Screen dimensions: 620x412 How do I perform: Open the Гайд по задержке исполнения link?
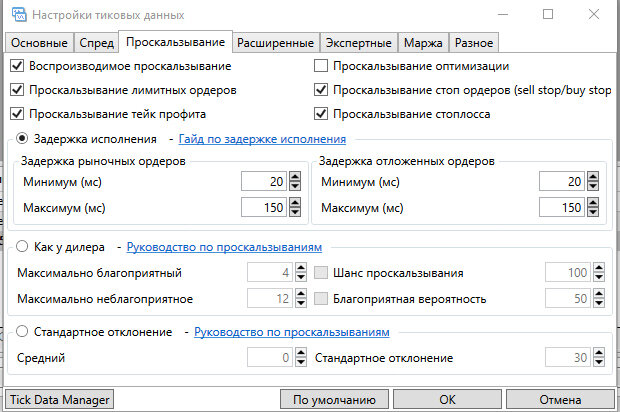tap(262, 139)
